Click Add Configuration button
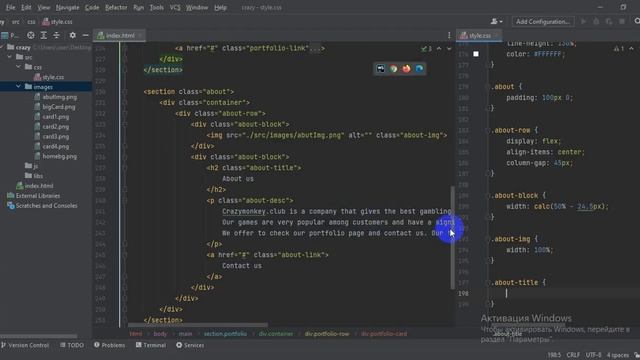 point(543,21)
